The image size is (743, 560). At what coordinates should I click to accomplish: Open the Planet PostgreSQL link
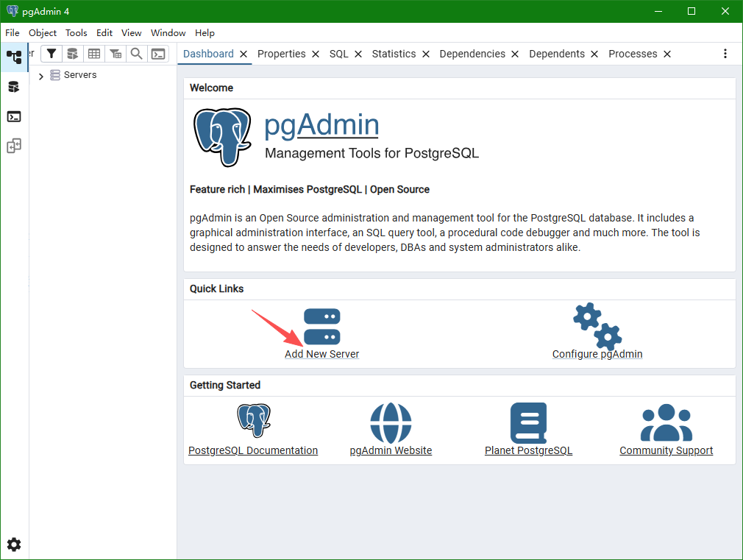(528, 450)
